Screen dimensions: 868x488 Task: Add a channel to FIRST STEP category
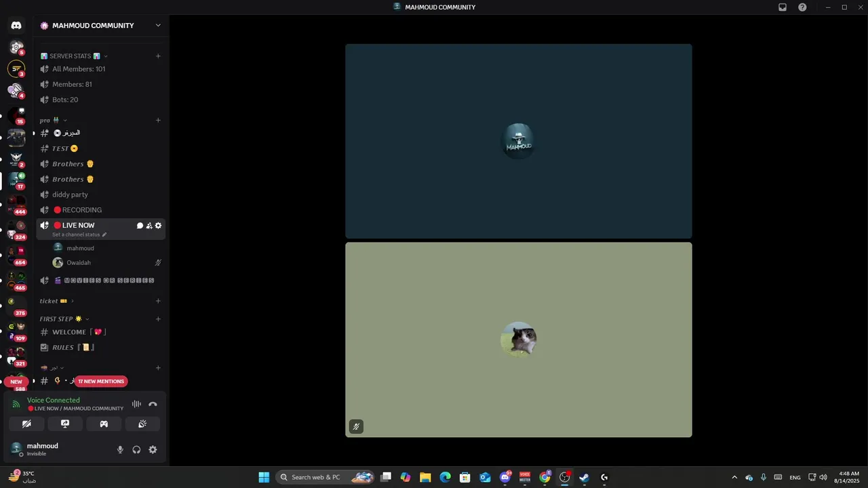click(158, 319)
